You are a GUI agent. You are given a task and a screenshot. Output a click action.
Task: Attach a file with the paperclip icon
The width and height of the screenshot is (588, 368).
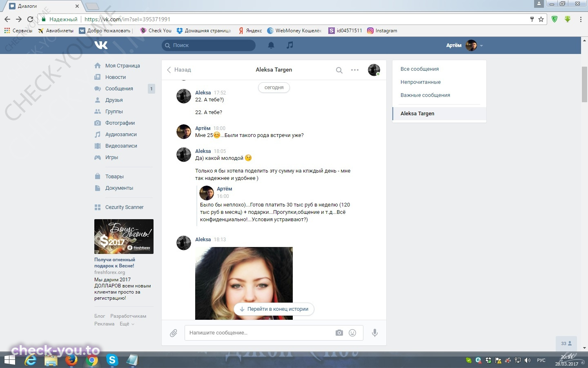[174, 333]
